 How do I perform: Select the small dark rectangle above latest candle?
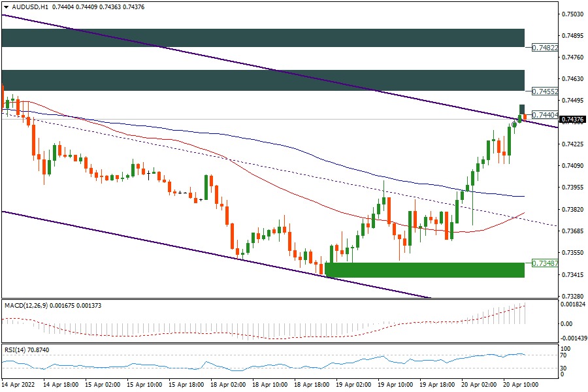pos(522,108)
